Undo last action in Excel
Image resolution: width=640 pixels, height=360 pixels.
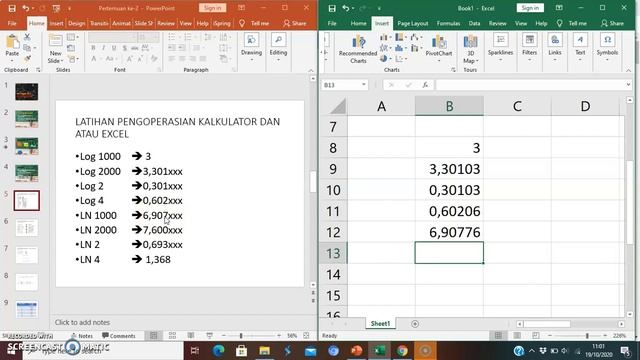[346, 8]
